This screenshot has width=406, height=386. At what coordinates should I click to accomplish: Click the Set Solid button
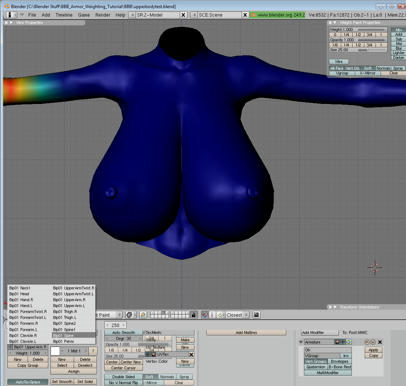click(x=85, y=382)
